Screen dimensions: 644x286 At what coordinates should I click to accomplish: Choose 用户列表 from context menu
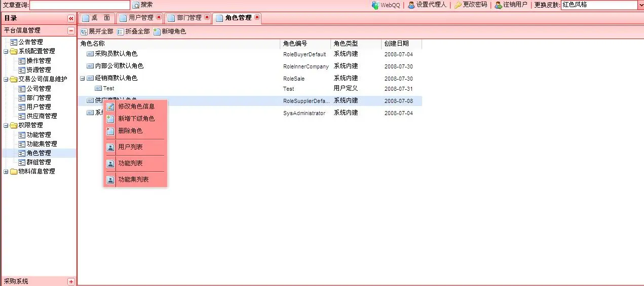click(x=135, y=147)
